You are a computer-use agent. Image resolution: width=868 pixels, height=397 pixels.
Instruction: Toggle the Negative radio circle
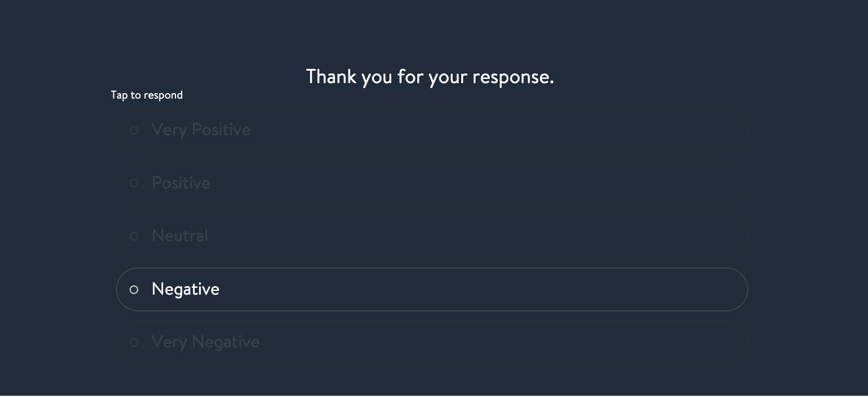tap(134, 290)
